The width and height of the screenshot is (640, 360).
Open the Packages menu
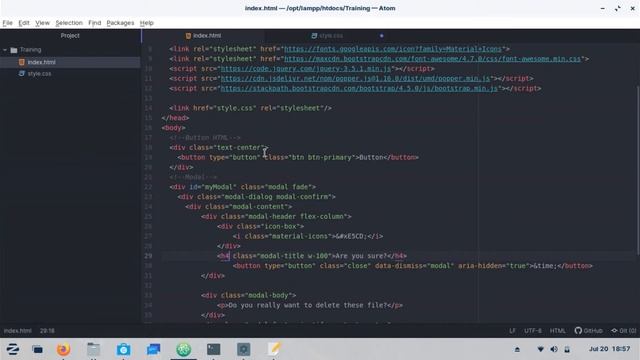pyautogui.click(x=120, y=23)
